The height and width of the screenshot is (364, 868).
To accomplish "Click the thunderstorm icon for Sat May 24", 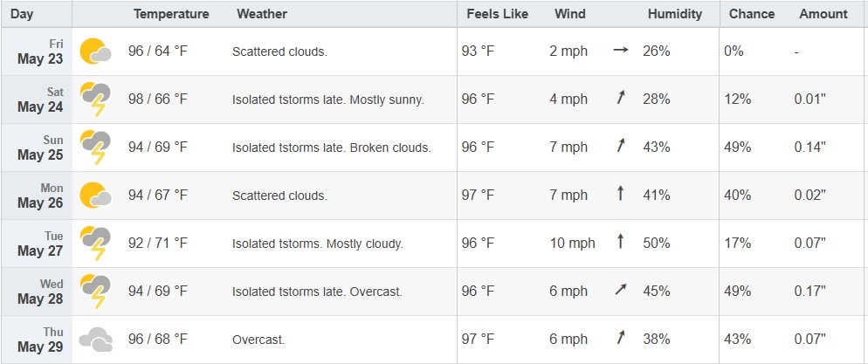I will pyautogui.click(x=96, y=100).
